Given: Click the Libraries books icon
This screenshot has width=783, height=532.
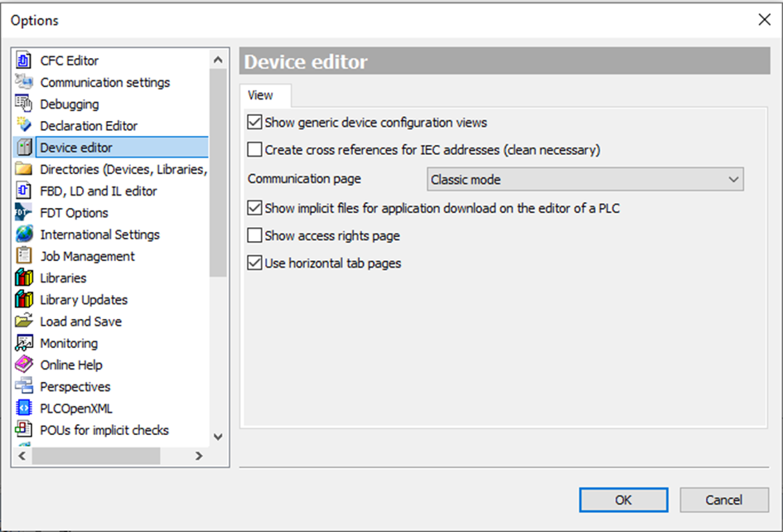Looking at the screenshot, I should [x=24, y=278].
